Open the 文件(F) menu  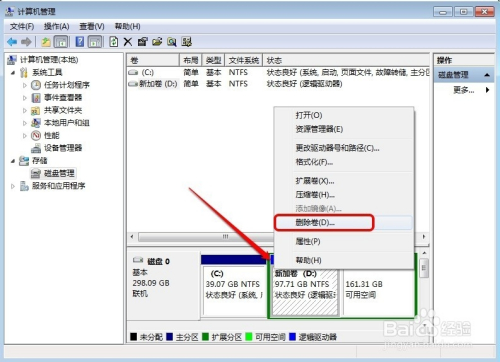(x=22, y=26)
